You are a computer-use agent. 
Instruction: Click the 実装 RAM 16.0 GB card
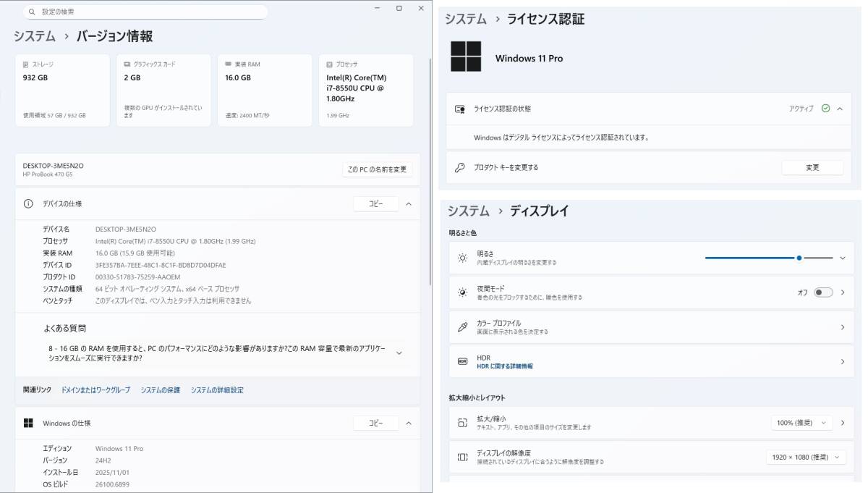(x=265, y=90)
